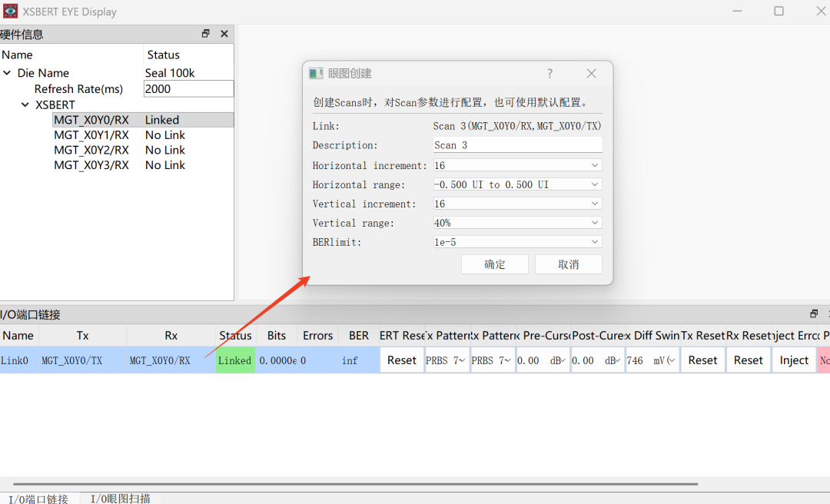
Task: Click the Refresh Rate(ms) label
Action: pyautogui.click(x=78, y=88)
